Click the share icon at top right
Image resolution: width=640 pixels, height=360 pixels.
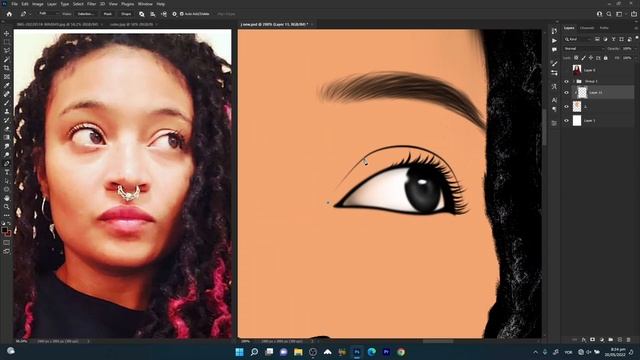pyautogui.click(x=633, y=14)
